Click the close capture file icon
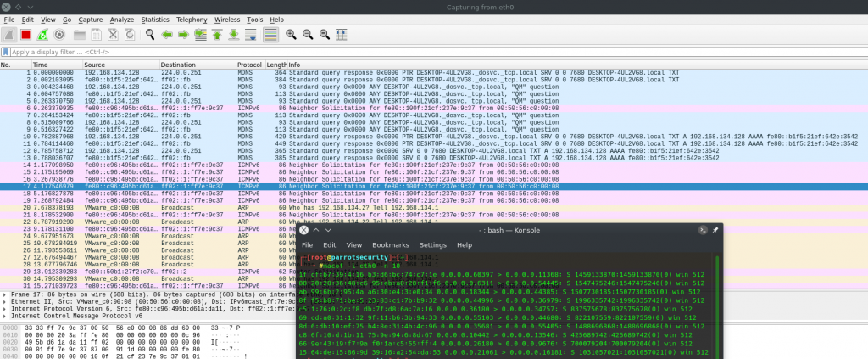The image size is (868, 359). [113, 34]
